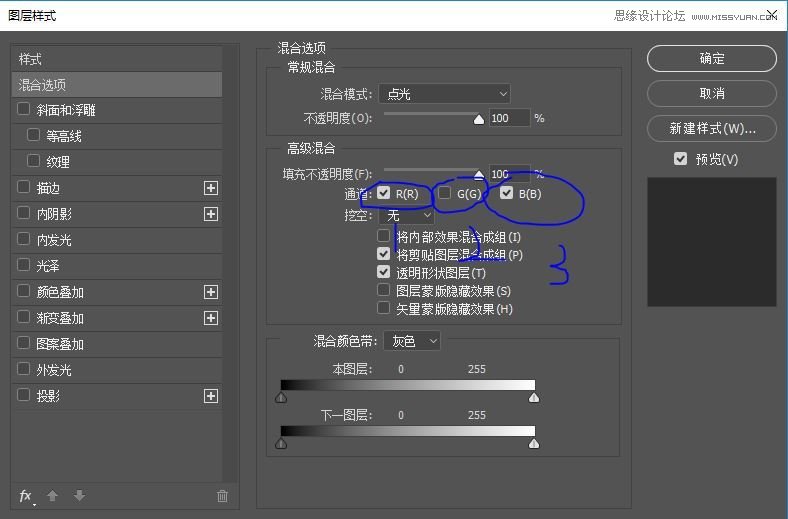The image size is (788, 519).
Task: Confirm with the 确定 button
Action: pyautogui.click(x=712, y=59)
